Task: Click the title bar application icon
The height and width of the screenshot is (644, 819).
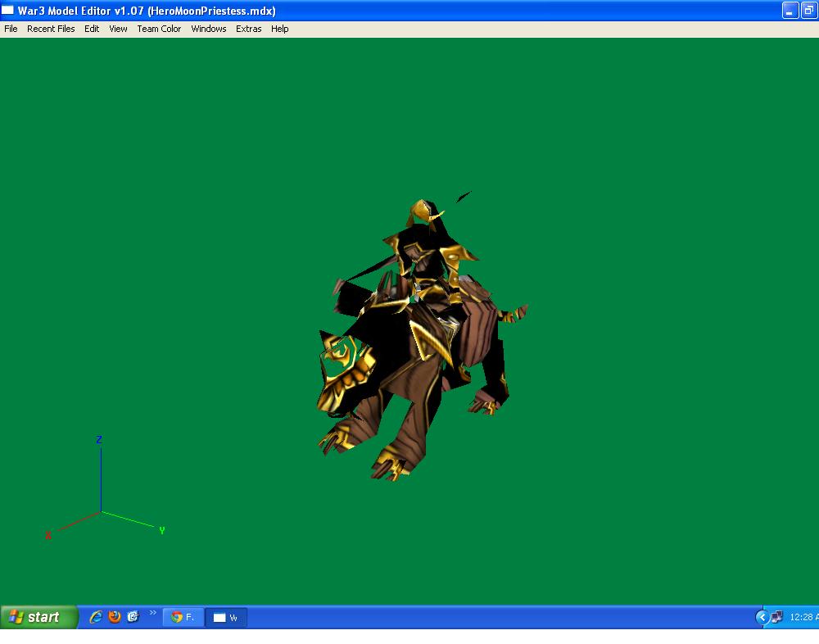Action: click(8, 10)
